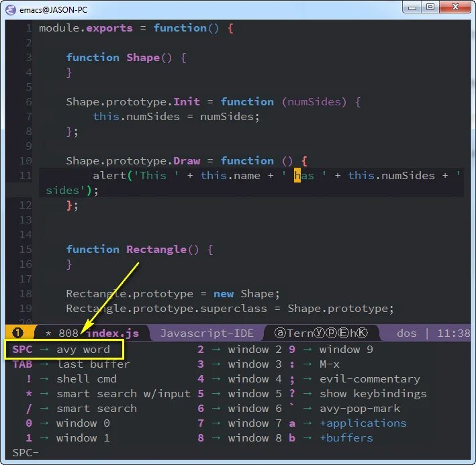
Task: Click the 11:38 position indicator in modeline
Action: pyautogui.click(x=454, y=333)
